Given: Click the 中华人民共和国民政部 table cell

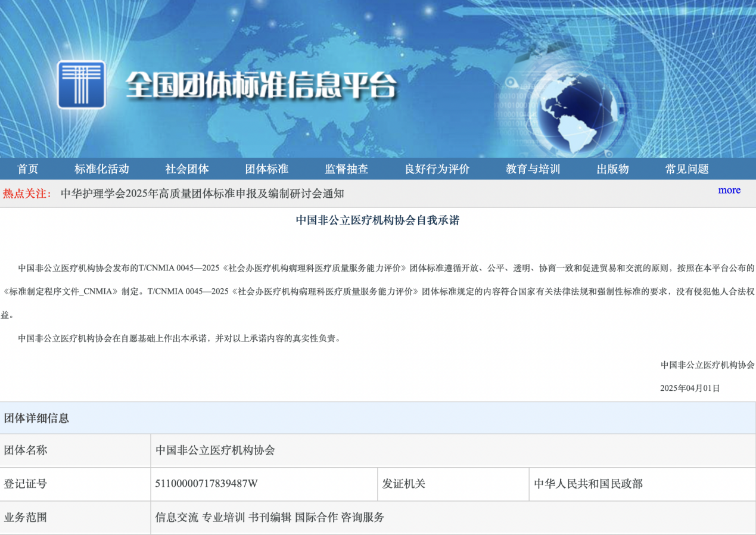Looking at the screenshot, I should pos(588,484).
